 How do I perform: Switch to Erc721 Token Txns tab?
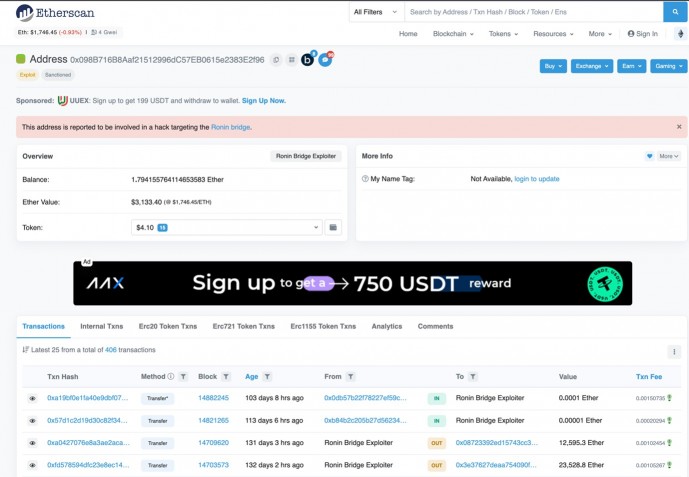pos(243,326)
